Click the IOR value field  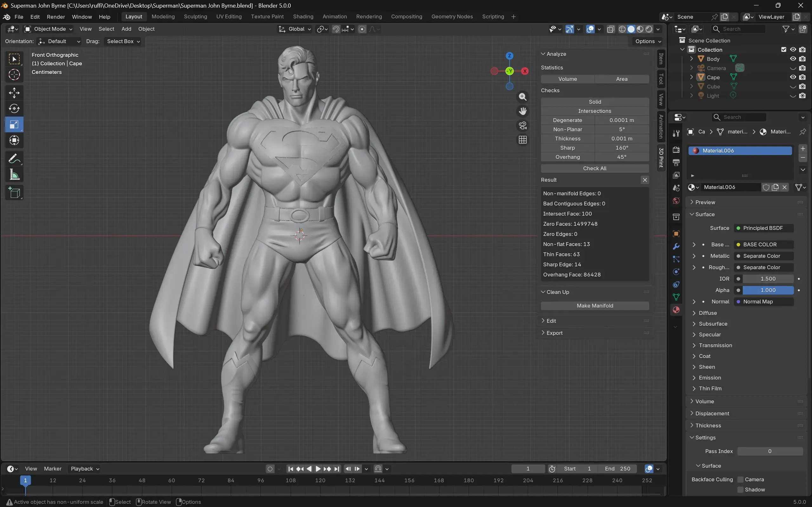tap(768, 279)
